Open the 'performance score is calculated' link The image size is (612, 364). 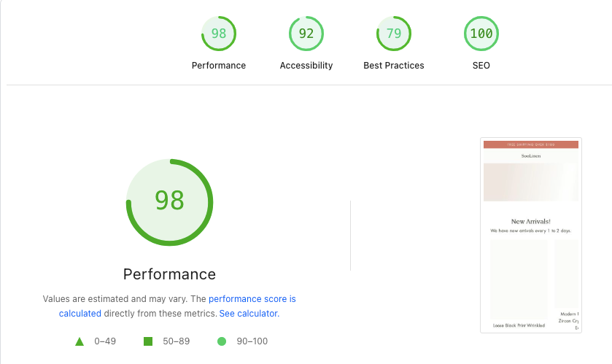pyautogui.click(x=252, y=299)
